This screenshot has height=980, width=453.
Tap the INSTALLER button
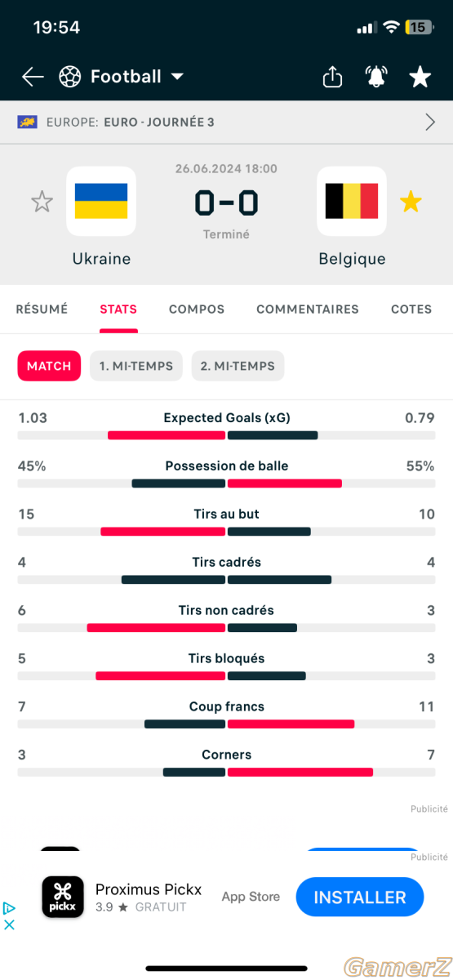(360, 897)
